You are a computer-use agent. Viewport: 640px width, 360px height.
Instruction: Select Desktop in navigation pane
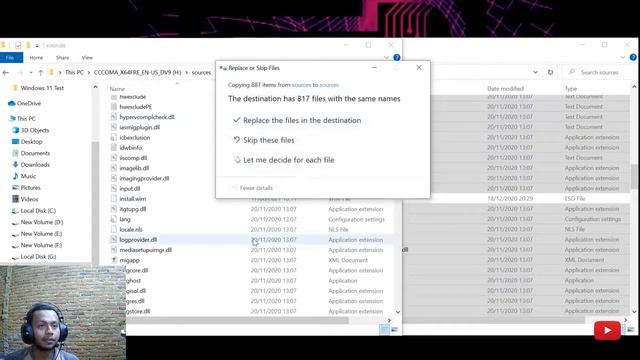[x=27, y=142]
